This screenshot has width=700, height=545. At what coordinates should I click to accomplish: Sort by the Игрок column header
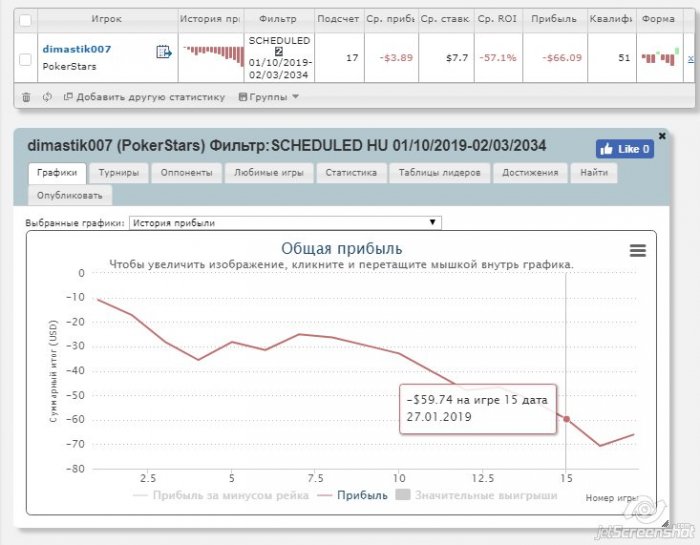[106, 19]
